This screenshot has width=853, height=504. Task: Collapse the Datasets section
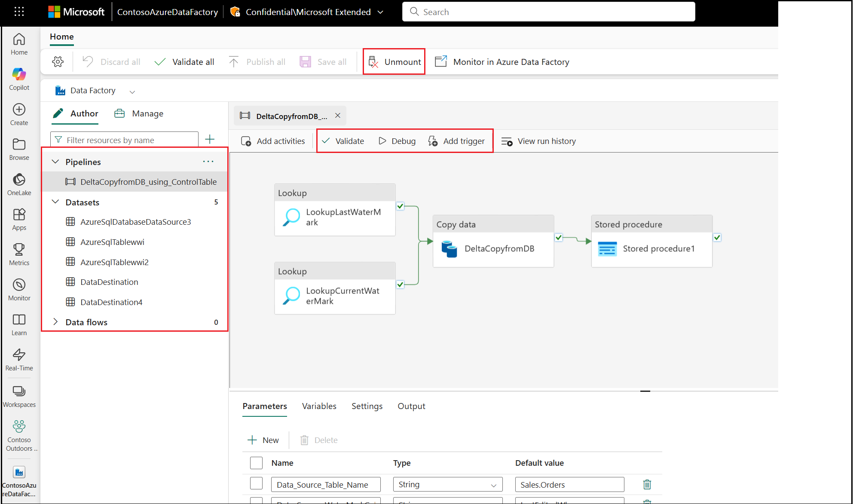(x=56, y=202)
